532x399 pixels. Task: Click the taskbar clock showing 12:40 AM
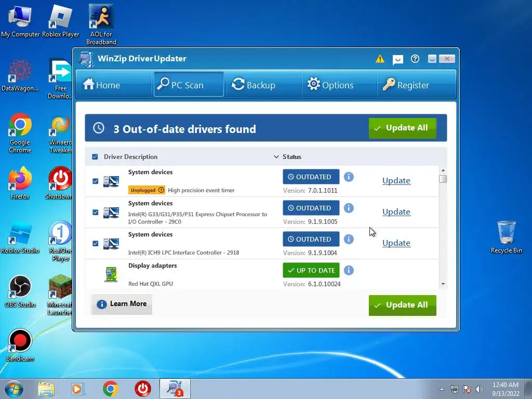tap(506, 389)
